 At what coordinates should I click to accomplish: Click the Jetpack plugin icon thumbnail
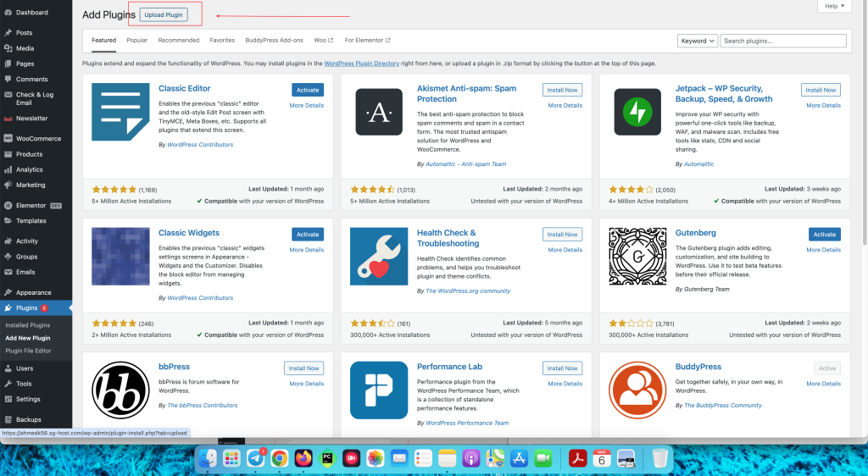coord(637,112)
